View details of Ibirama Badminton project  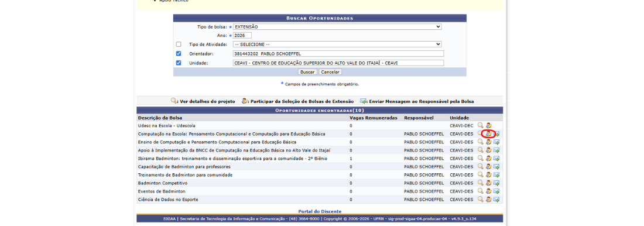pyautogui.click(x=480, y=158)
